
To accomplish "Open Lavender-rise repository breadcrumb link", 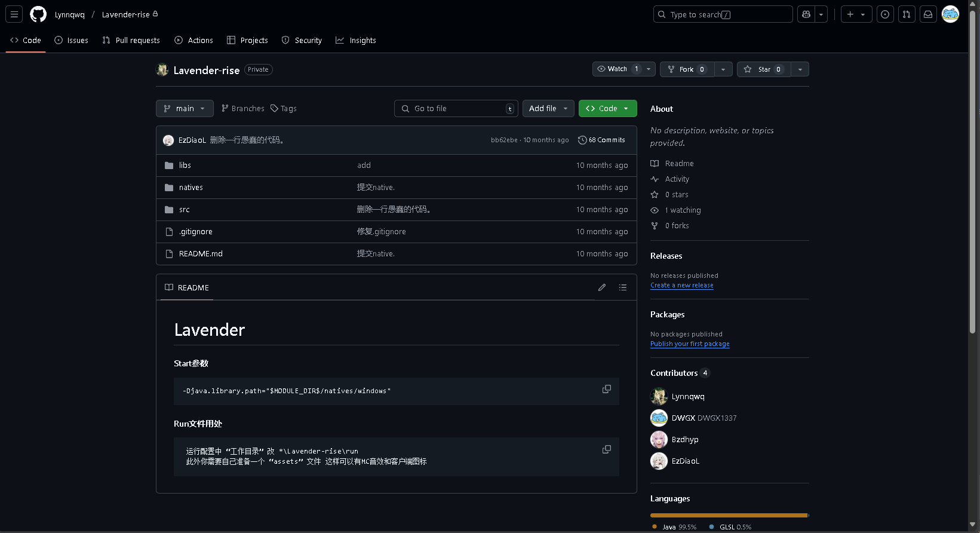I will (126, 14).
